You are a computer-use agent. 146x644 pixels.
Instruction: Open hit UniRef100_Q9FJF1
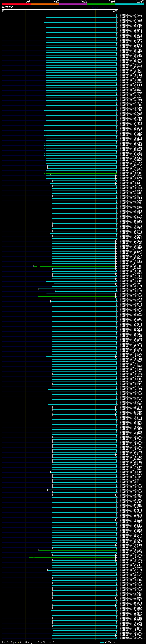click(x=131, y=27)
